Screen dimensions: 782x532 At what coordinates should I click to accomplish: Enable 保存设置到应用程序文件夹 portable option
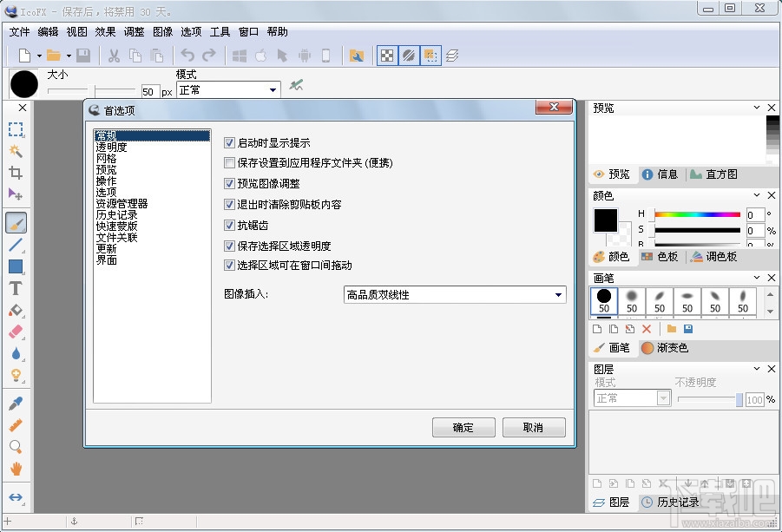229,163
